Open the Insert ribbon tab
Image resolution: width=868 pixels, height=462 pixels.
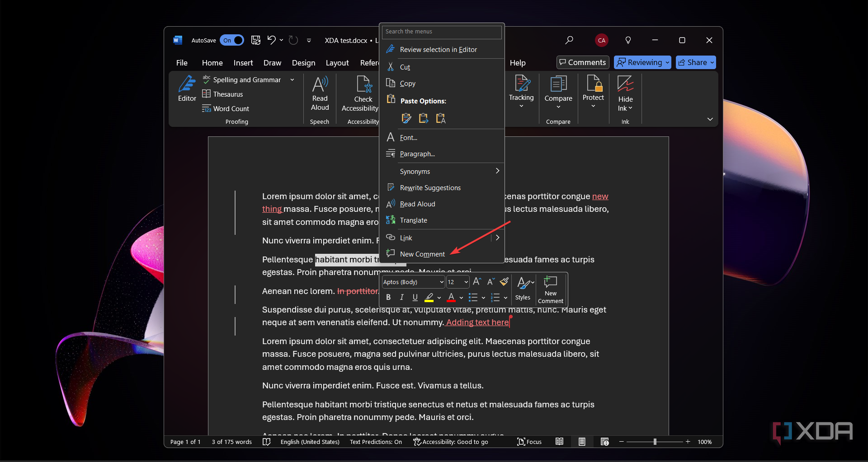click(x=243, y=63)
